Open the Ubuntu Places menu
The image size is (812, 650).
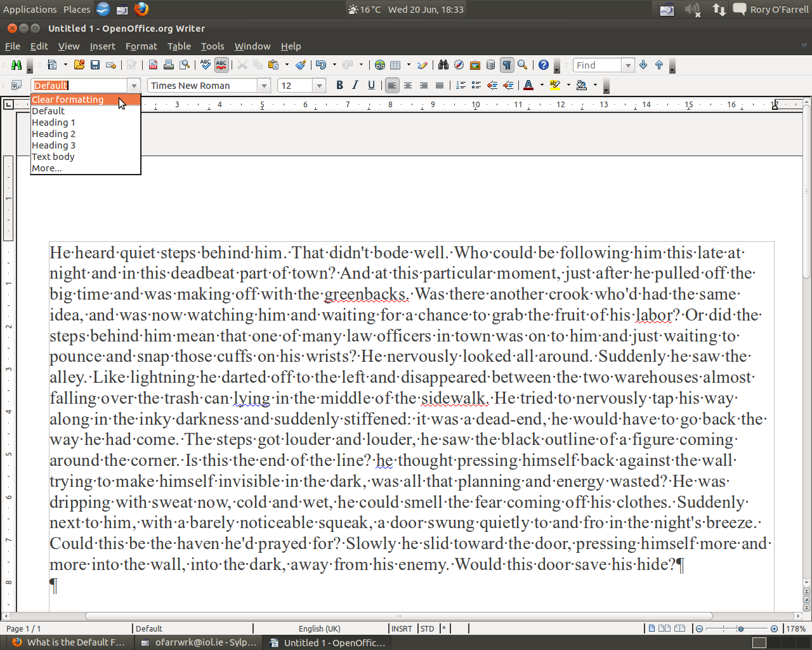pyautogui.click(x=77, y=10)
